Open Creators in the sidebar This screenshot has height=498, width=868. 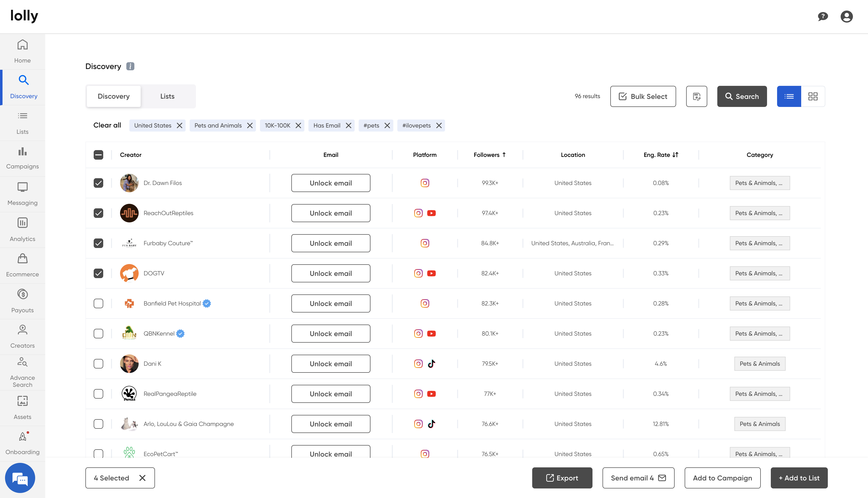tap(23, 337)
